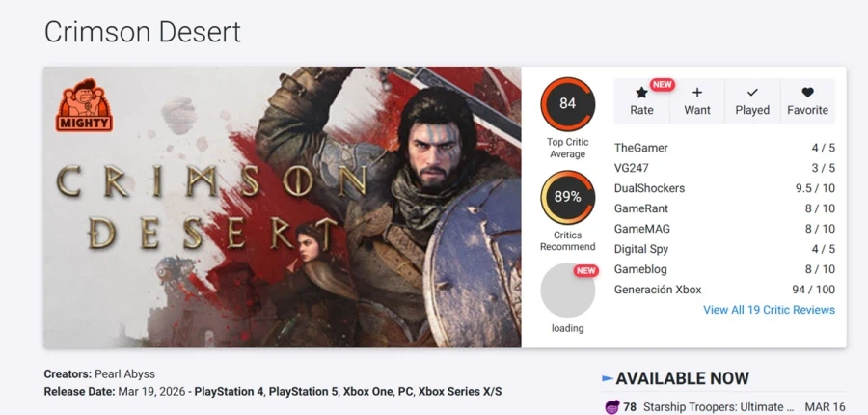This screenshot has height=415, width=868.
Task: Click the plus Want icon
Action: coord(697,94)
